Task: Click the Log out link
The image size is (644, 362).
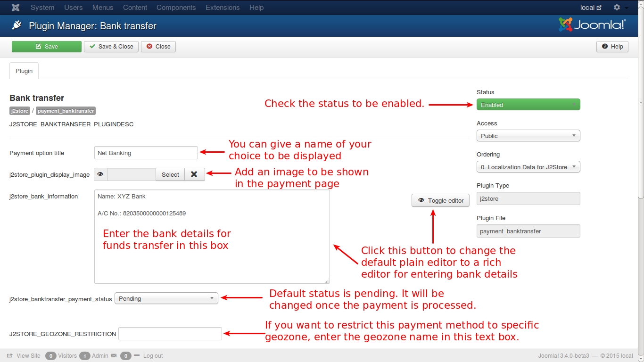Action: click(153, 356)
